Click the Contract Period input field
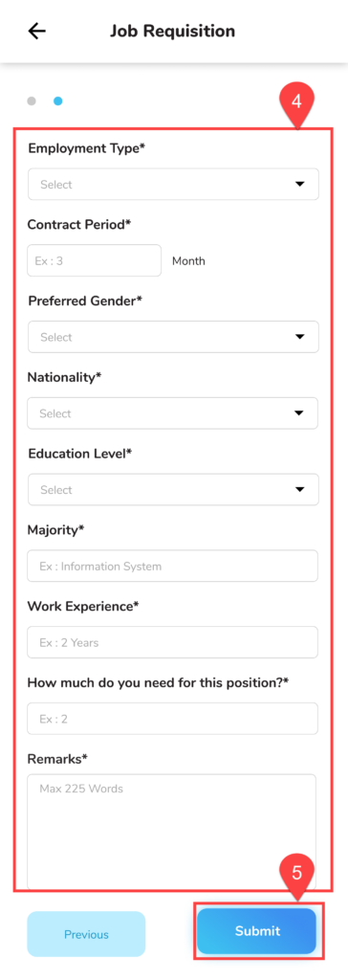 coord(95,260)
